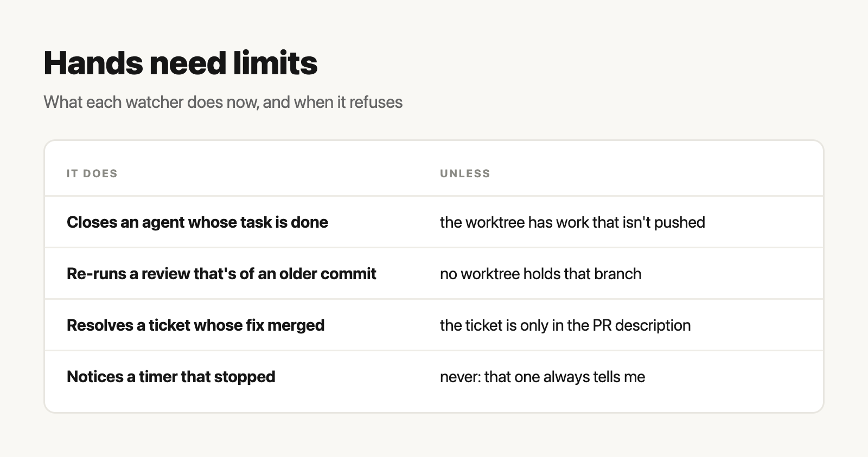
Task: Click 'never: that one always tells me'
Action: point(542,377)
